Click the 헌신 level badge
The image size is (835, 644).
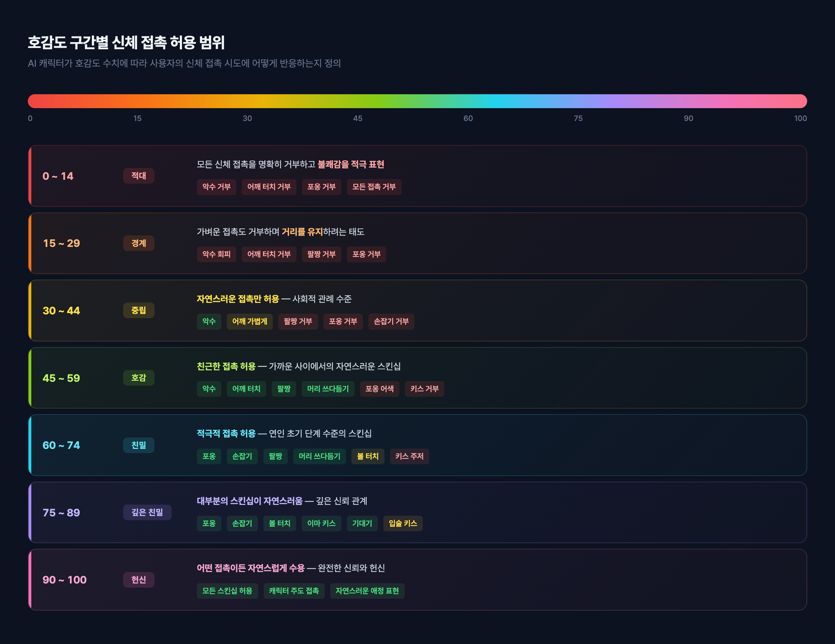(138, 579)
